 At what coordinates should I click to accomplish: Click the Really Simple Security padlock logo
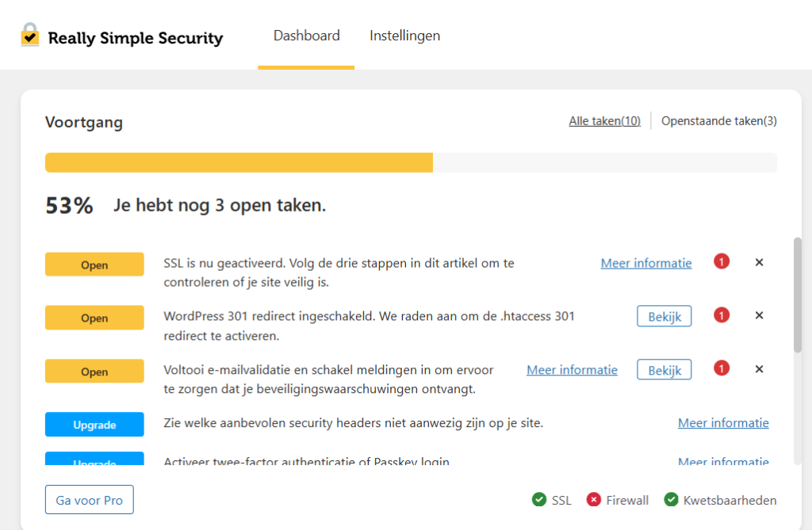pyautogui.click(x=30, y=35)
